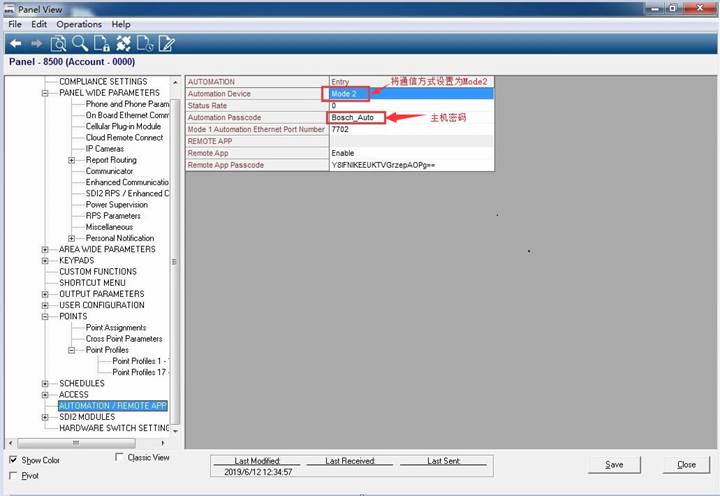The height and width of the screenshot is (496, 720).
Task: Expand the AREA WIDE PARAMETERS tree node
Action: 45,250
